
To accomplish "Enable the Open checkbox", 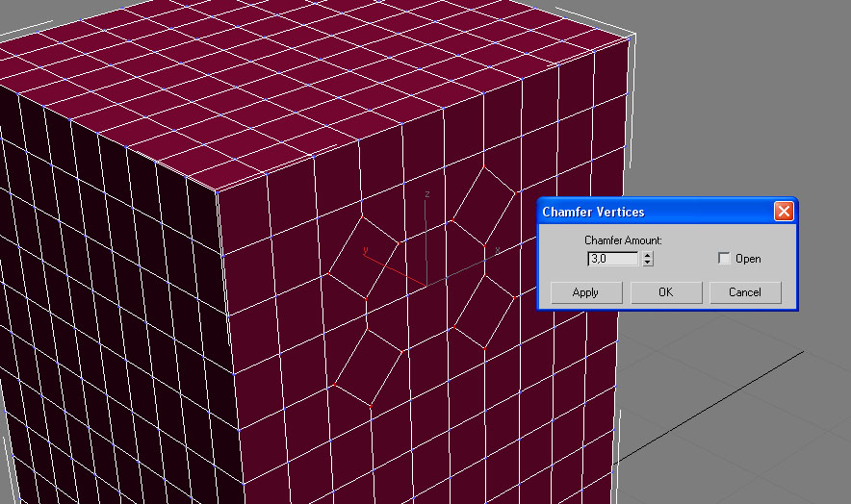I will coord(724,258).
